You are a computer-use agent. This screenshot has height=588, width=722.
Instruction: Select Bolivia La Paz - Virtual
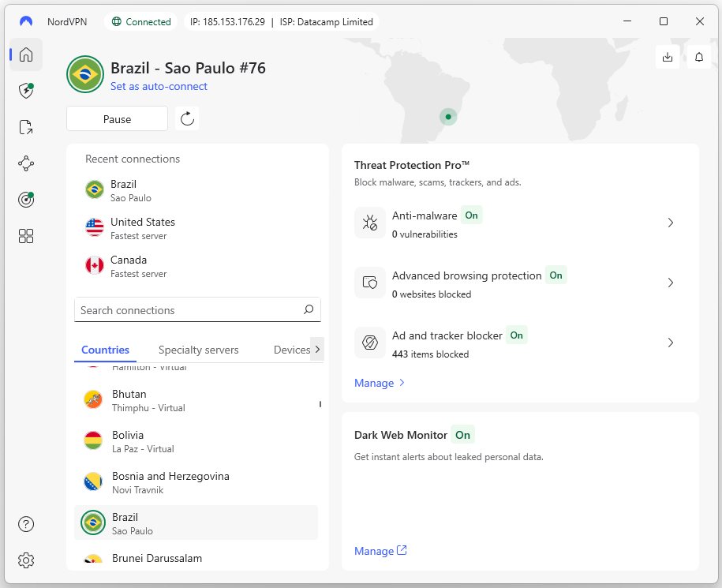[196, 441]
